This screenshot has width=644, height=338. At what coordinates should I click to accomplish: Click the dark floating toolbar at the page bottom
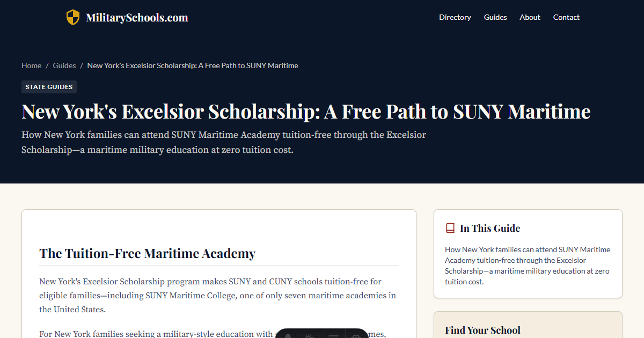click(x=322, y=334)
